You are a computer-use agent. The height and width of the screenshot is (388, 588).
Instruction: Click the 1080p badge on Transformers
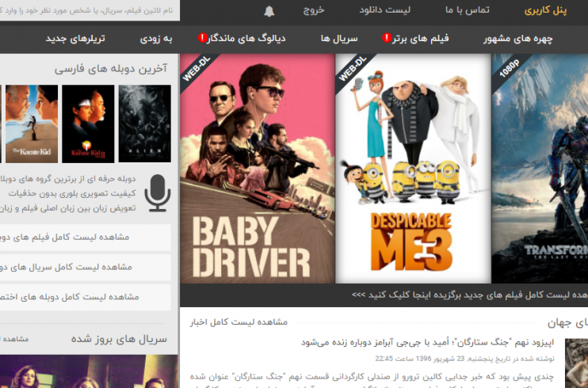pyautogui.click(x=509, y=69)
